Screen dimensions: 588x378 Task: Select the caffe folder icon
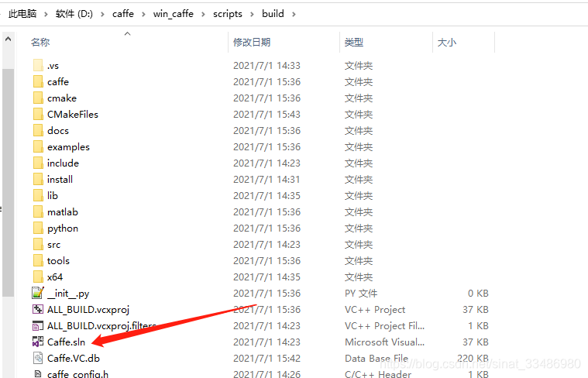click(38, 81)
